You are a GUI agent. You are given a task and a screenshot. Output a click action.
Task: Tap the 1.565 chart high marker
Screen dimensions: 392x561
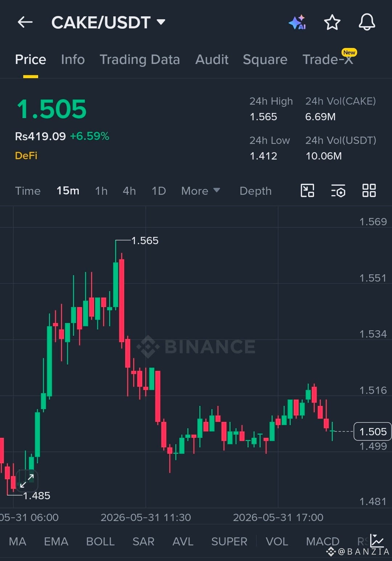pos(145,241)
